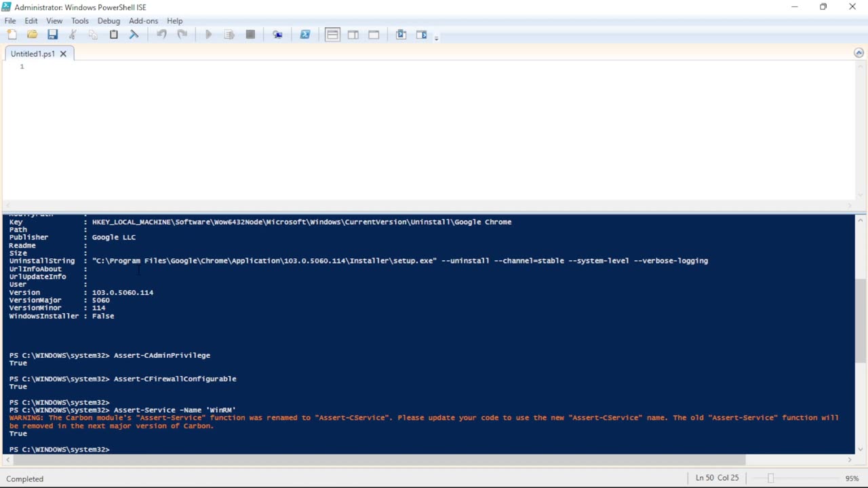This screenshot has width=868, height=488.
Task: Close the Untitled1.ps1 tab
Action: pyautogui.click(x=63, y=54)
